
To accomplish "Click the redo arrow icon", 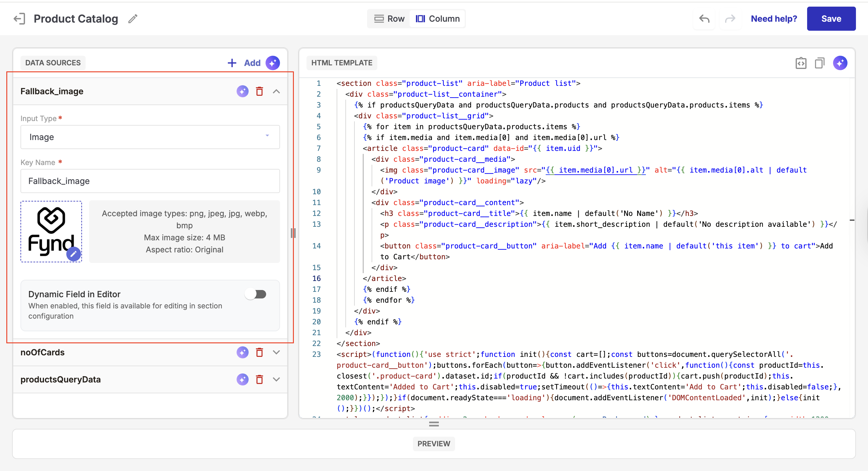I will click(x=730, y=19).
